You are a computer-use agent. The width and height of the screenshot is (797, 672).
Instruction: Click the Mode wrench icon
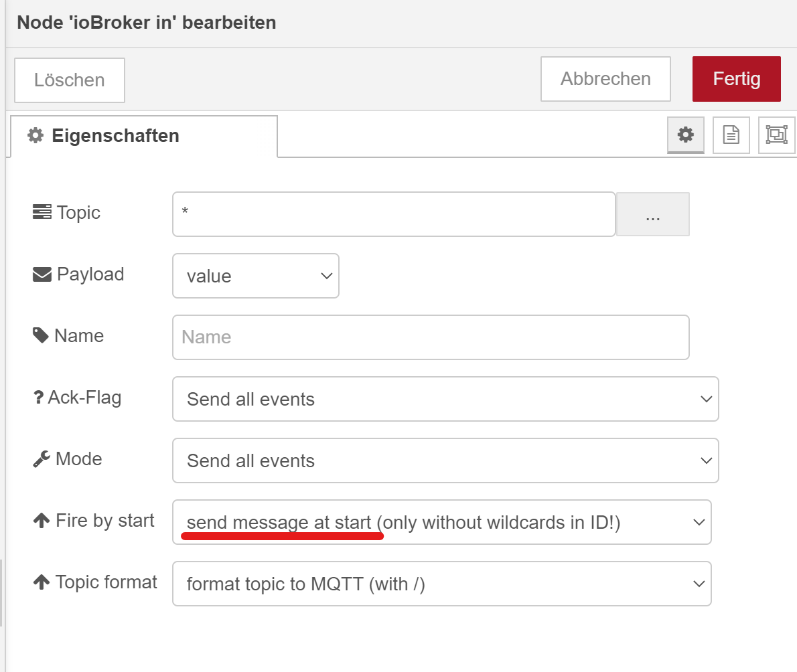[41, 458]
